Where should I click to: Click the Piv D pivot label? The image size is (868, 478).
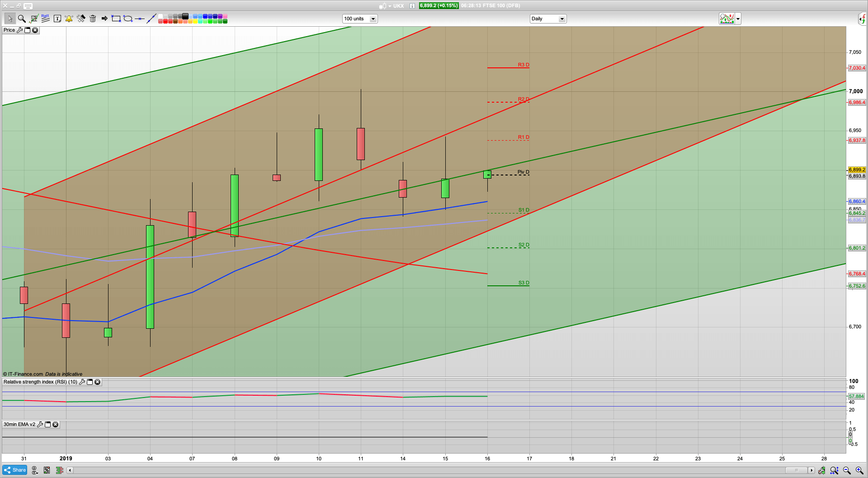click(x=524, y=172)
